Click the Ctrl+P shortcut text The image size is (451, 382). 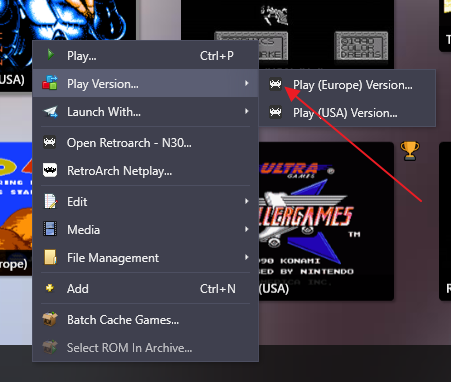coord(217,56)
